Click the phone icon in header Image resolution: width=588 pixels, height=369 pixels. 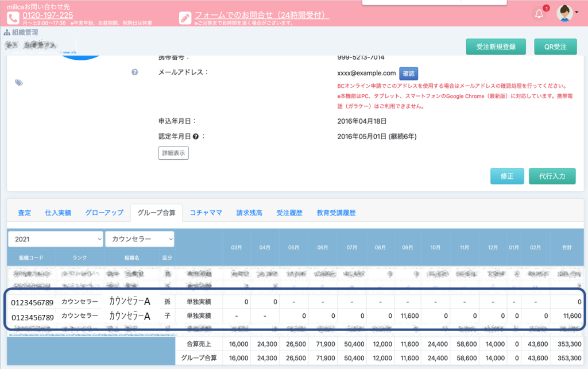pos(13,18)
